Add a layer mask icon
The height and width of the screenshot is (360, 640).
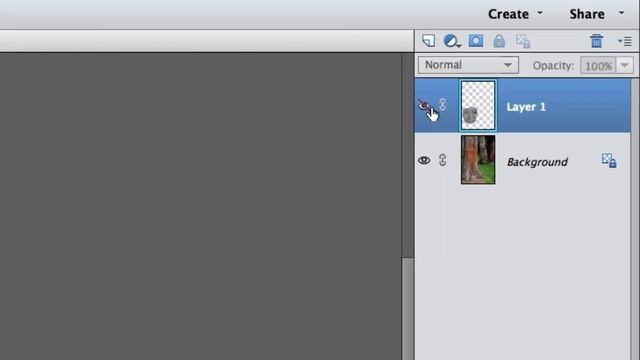[x=476, y=41]
